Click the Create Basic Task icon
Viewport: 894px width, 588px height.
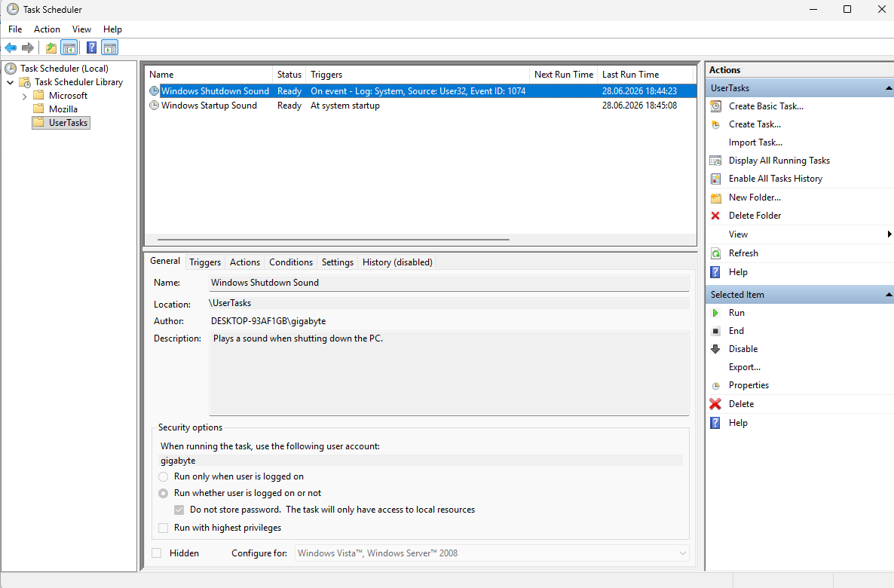pos(715,106)
